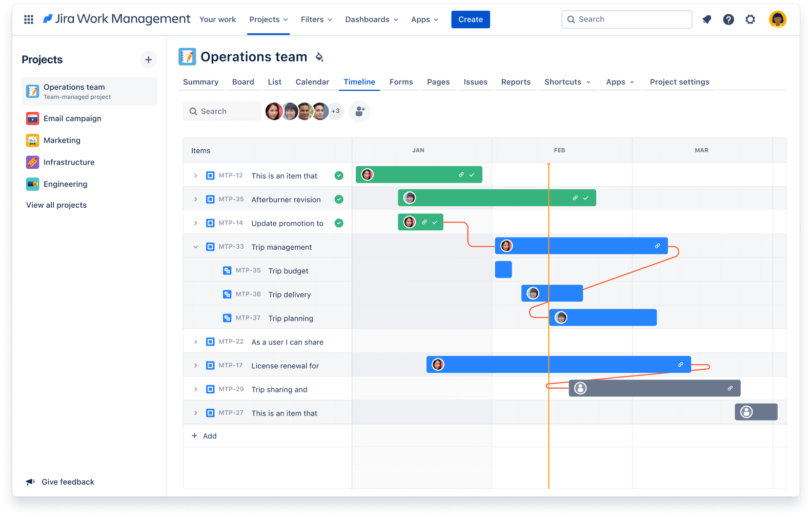
Task: Open the Reports tab
Action: point(516,82)
